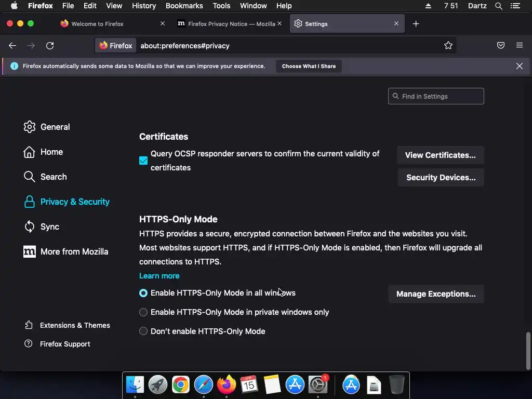Open the File menu
Image resolution: width=532 pixels, height=399 pixels.
click(68, 6)
